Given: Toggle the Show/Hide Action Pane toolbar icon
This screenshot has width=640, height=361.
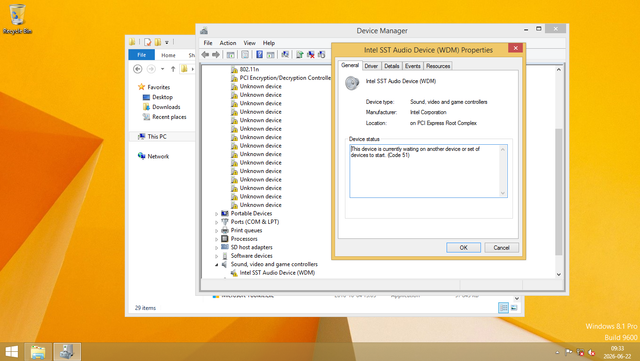Looking at the screenshot, I should pos(270,54).
